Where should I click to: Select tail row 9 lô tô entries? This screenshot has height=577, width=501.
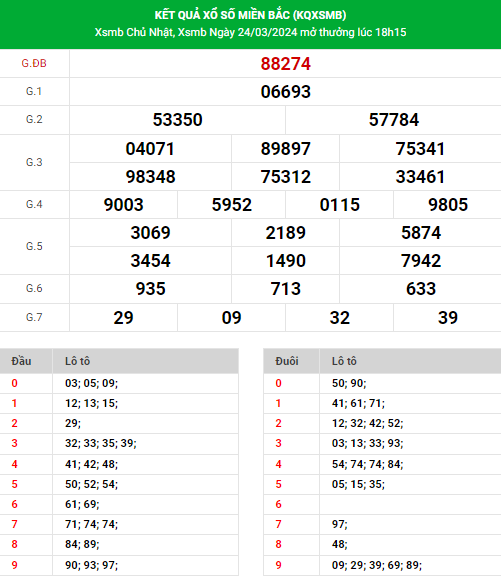377,565
